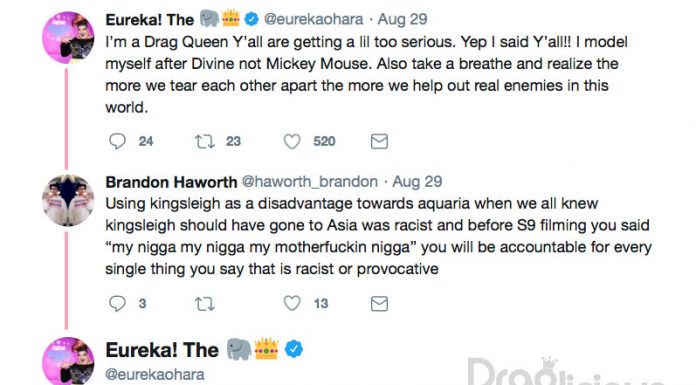Screen dimensions: 696x385
Task: Open Brandon Haworth's profile avatar
Action: point(68,200)
